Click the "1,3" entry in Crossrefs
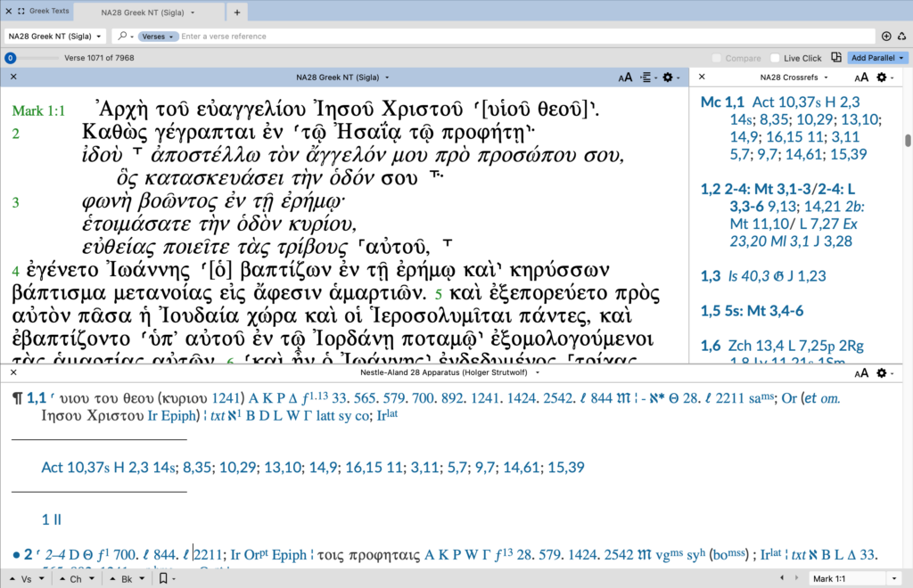913x588 pixels. coord(711,276)
